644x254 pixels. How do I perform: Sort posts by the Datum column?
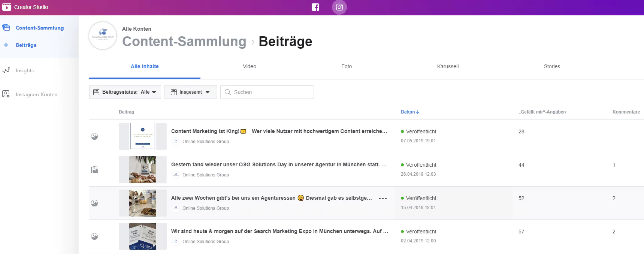(410, 112)
